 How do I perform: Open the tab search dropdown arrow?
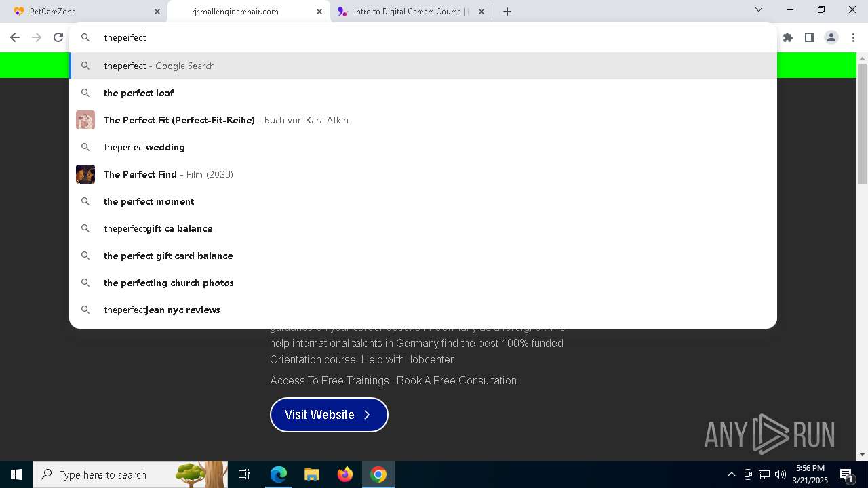759,10
